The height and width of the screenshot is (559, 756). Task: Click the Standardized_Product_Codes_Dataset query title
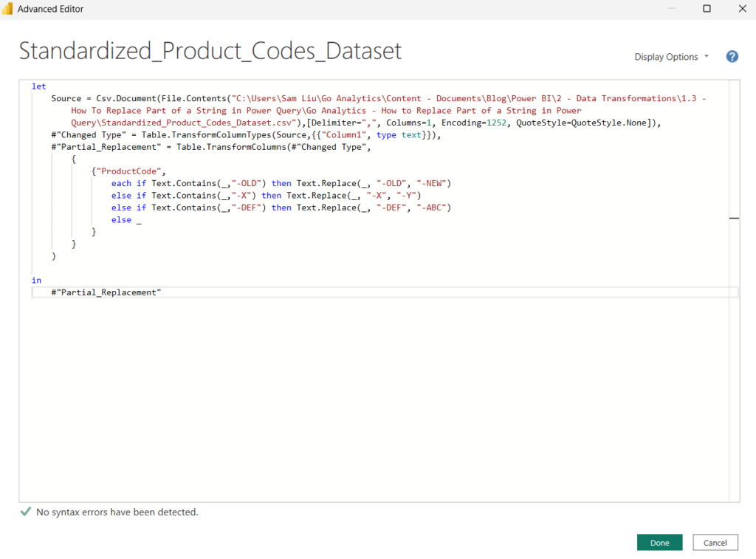(x=210, y=51)
